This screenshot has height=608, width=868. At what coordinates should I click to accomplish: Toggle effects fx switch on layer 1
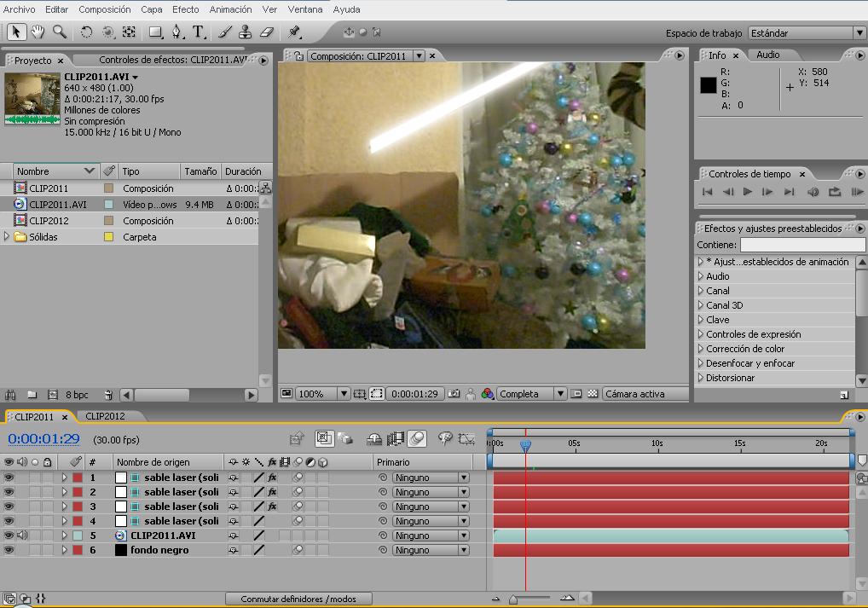pos(272,478)
